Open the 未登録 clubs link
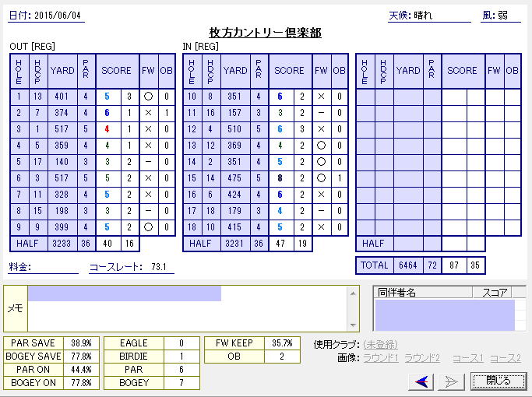The image size is (532, 397). (x=380, y=344)
